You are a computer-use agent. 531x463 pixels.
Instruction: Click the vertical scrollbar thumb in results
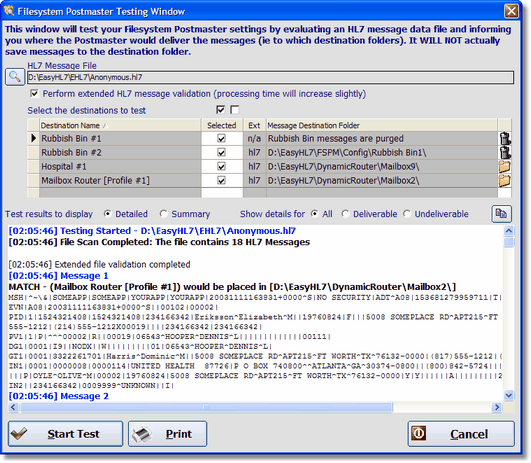(x=509, y=242)
